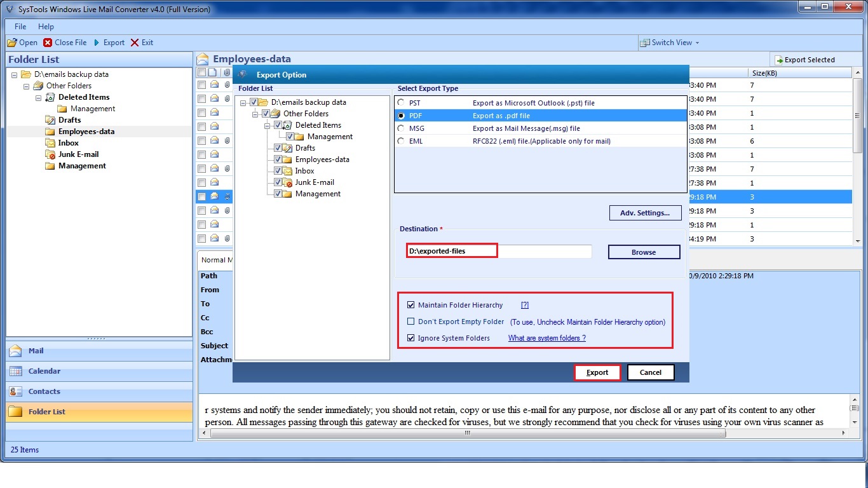Open the [?] help link for folder hierarchy
Image resolution: width=868 pixels, height=488 pixels.
525,305
